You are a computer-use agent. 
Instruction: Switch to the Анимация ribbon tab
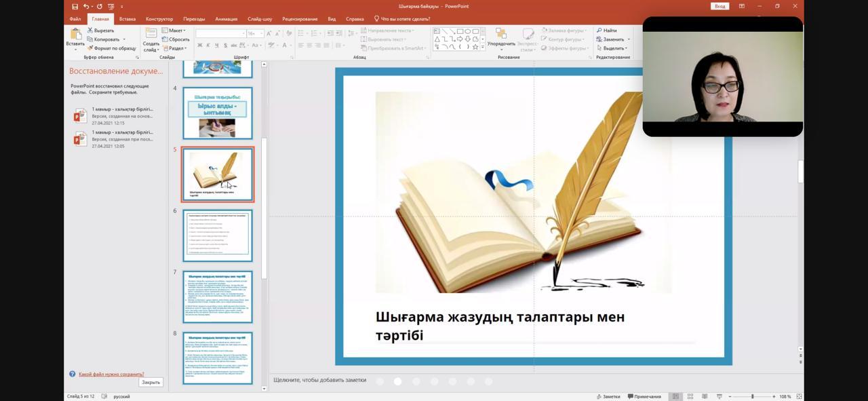coord(226,19)
